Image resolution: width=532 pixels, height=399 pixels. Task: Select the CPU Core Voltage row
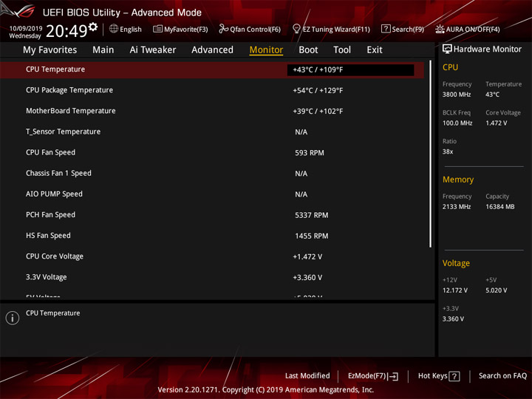[212, 256]
